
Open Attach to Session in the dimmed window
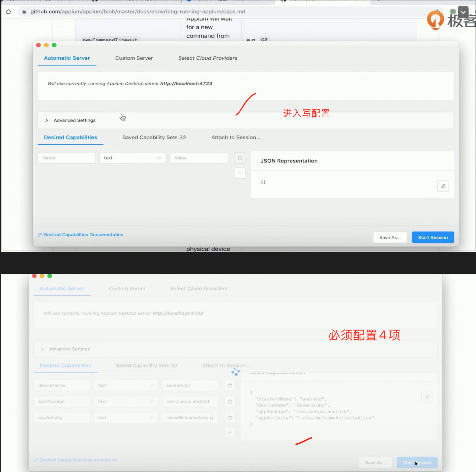click(226, 365)
